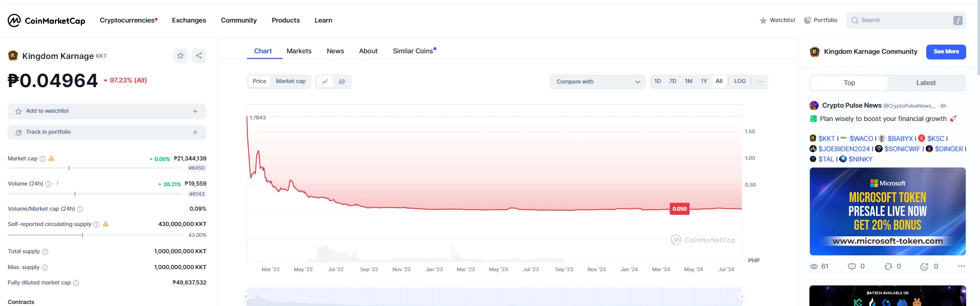The image size is (980, 306).
Task: Open the About tab
Action: (368, 51)
